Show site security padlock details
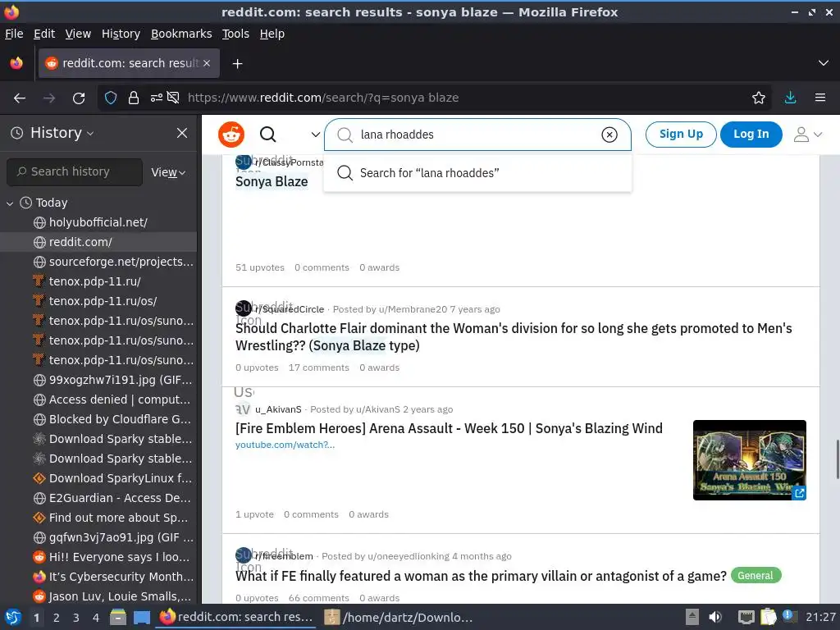Image resolution: width=840 pixels, height=630 pixels. 134,98
